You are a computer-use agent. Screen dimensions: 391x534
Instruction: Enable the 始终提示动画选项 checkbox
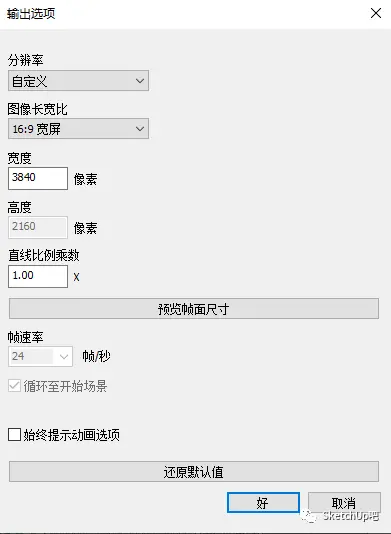click(x=14, y=435)
